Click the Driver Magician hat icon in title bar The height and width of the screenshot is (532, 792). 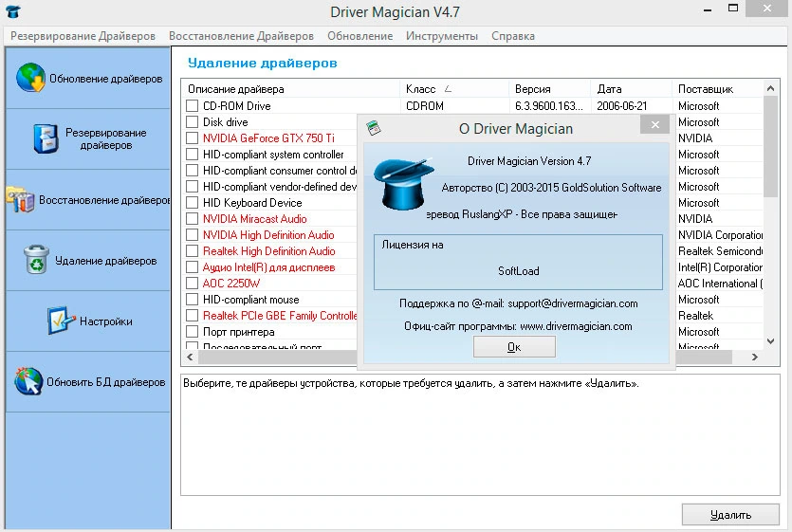[13, 11]
